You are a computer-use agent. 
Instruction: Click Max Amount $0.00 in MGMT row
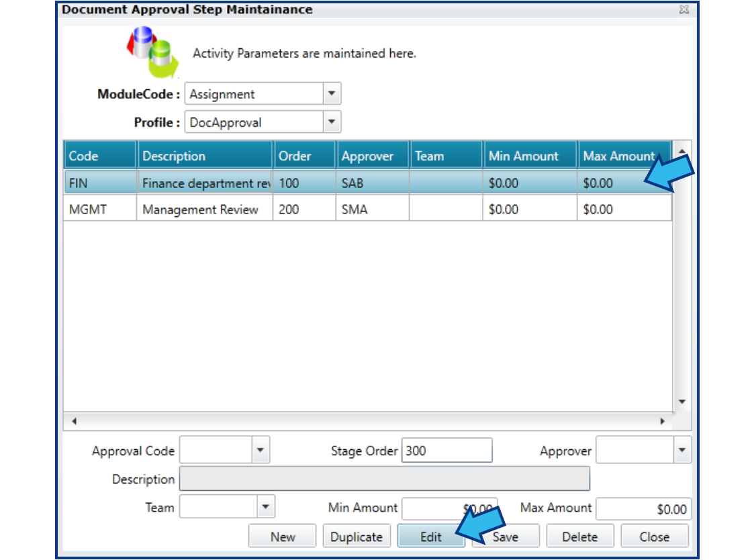click(x=624, y=209)
